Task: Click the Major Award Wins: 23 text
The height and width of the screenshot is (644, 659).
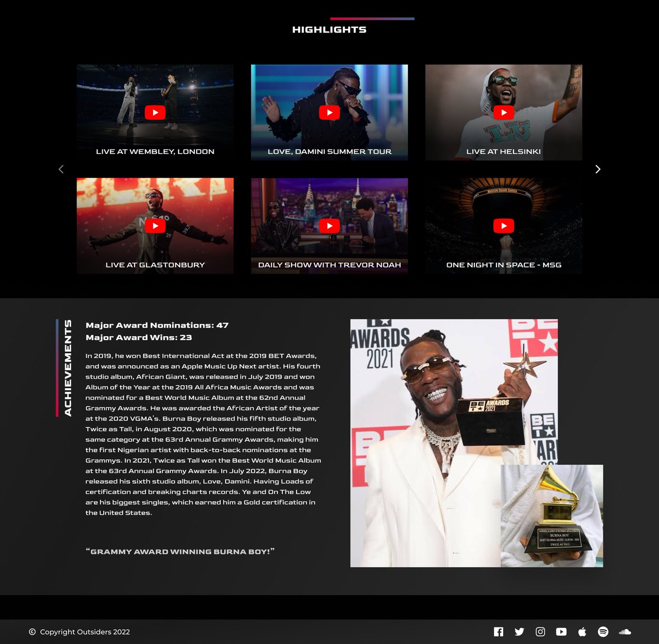Action: 139,337
